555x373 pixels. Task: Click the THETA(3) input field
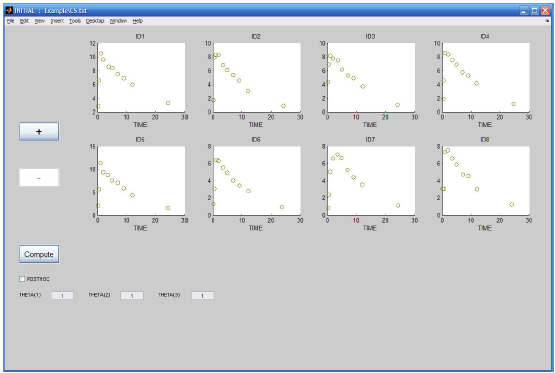point(202,295)
